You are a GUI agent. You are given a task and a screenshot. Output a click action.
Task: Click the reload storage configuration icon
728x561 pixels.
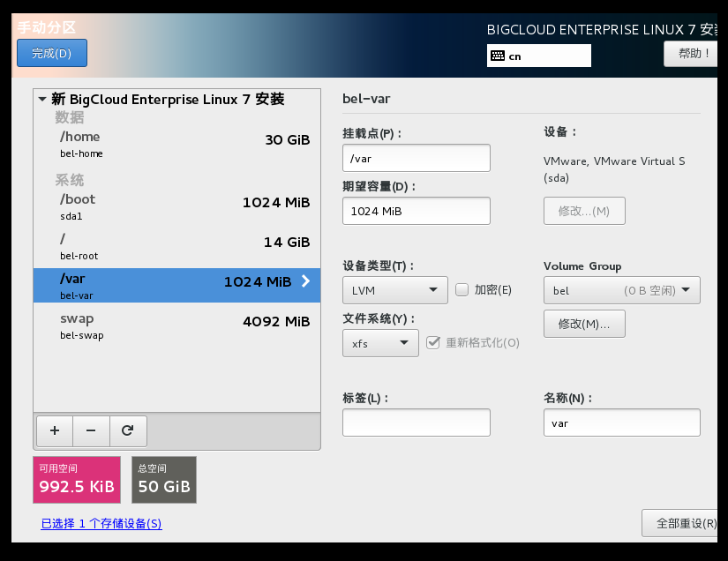click(x=128, y=430)
